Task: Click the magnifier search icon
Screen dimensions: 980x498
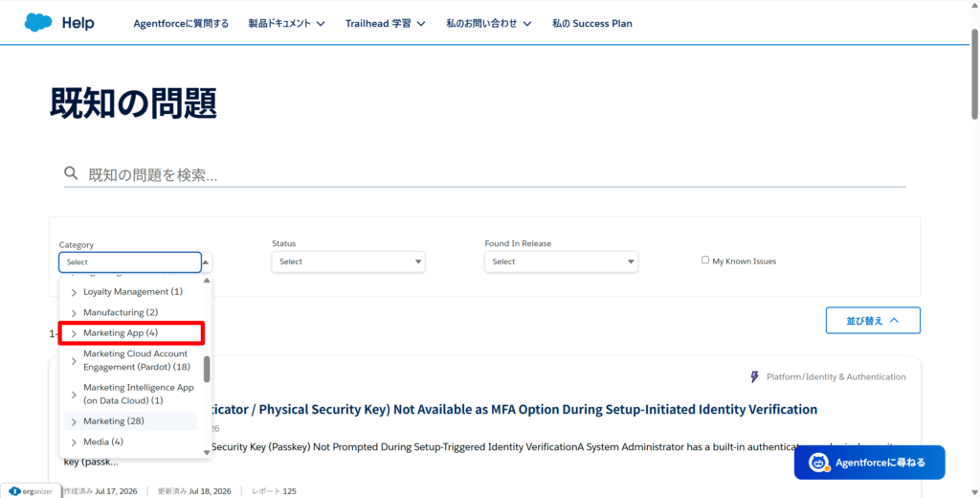Action: [71, 173]
